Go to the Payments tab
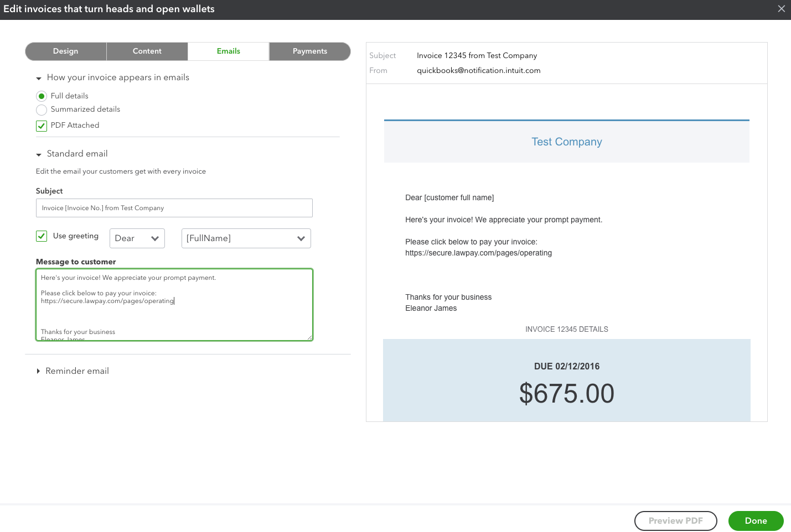Viewport: 791px width, 532px height. point(310,51)
